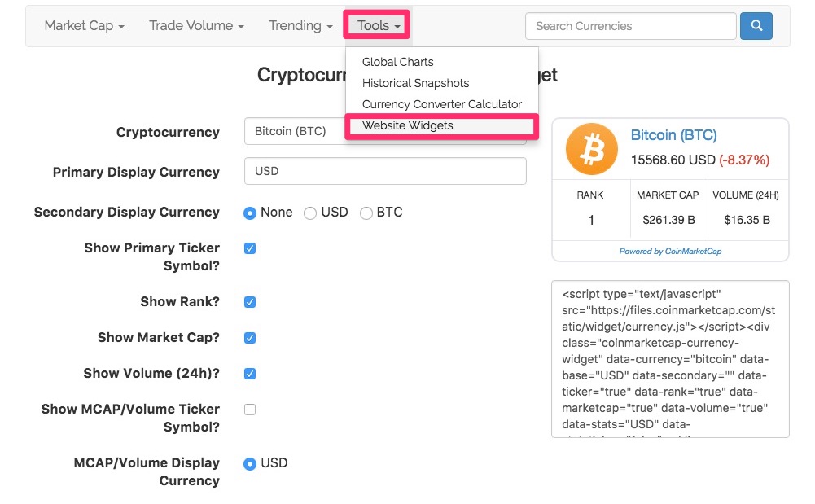Collapse the Tools dropdown menu
The image size is (815, 504).
[x=379, y=25]
